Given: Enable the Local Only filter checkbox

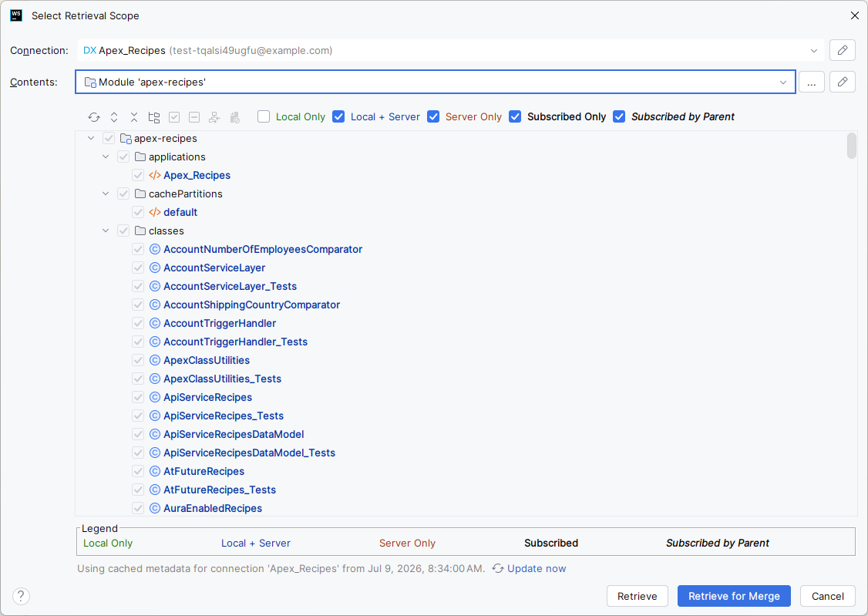Looking at the screenshot, I should pos(264,116).
